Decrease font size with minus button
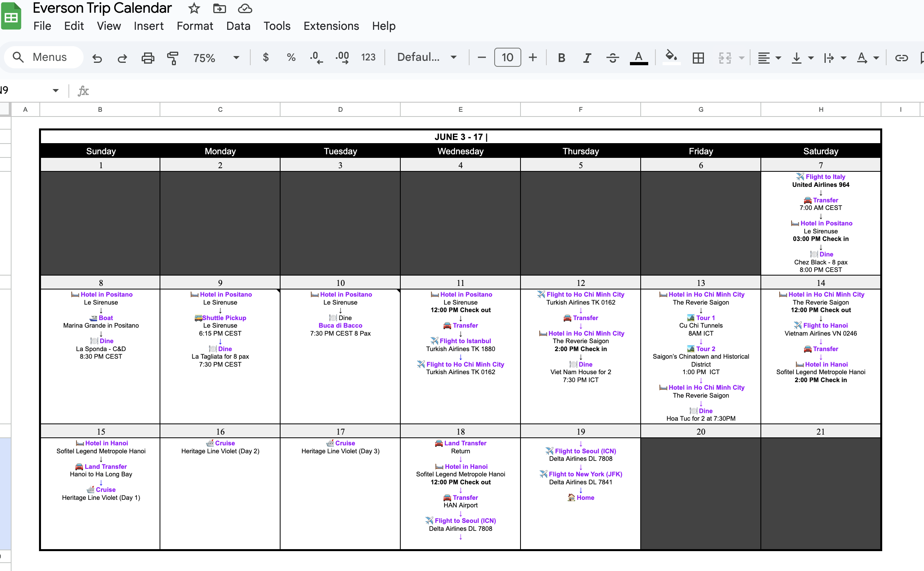Viewport: 924px width, 571px height. [481, 58]
